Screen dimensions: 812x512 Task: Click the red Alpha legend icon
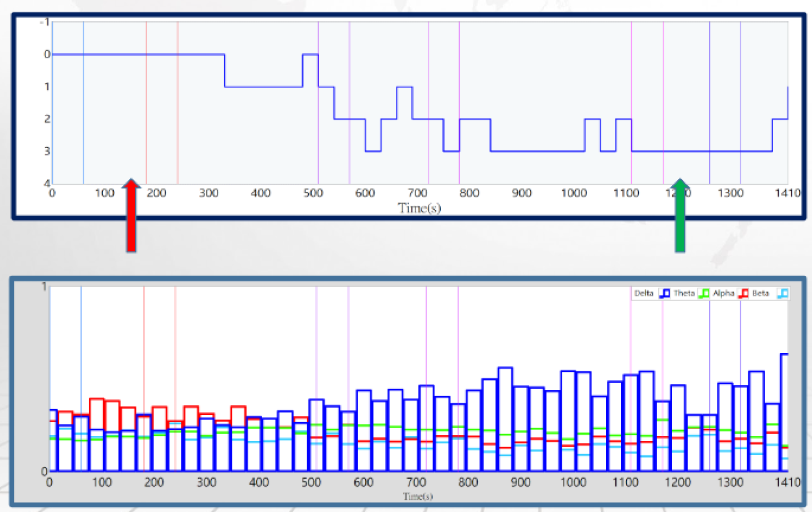tap(743, 293)
